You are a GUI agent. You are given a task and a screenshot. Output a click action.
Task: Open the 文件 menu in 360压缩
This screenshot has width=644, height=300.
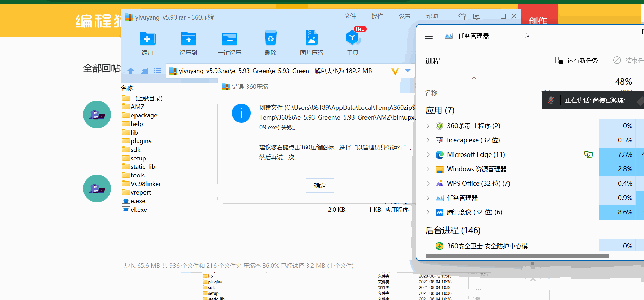350,16
